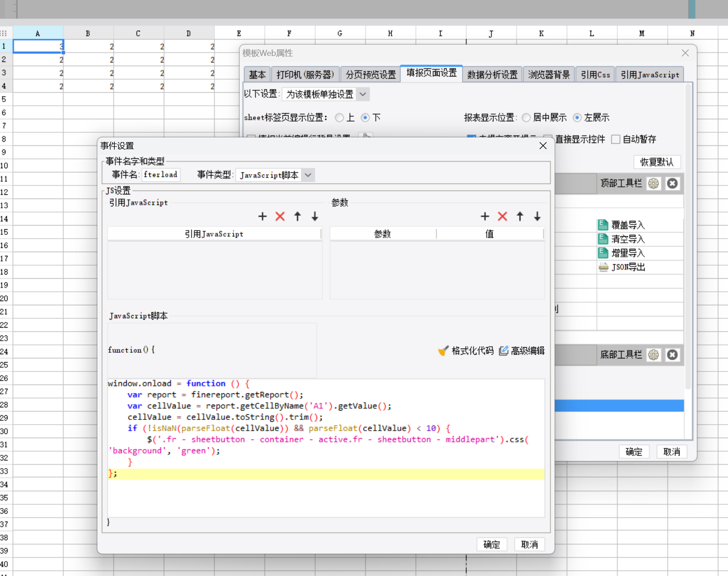Click 取消 in the 模板Web属性 dialog
This screenshot has height=576, width=728.
(x=672, y=452)
